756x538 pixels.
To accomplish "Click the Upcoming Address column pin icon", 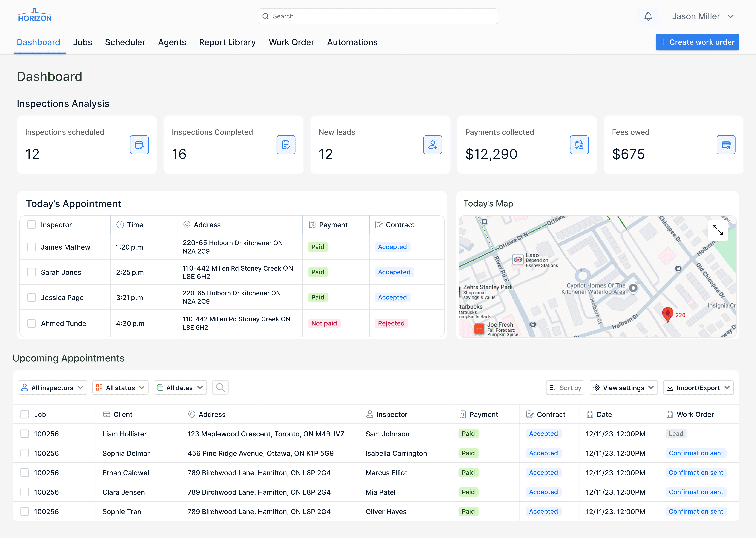I will [192, 414].
